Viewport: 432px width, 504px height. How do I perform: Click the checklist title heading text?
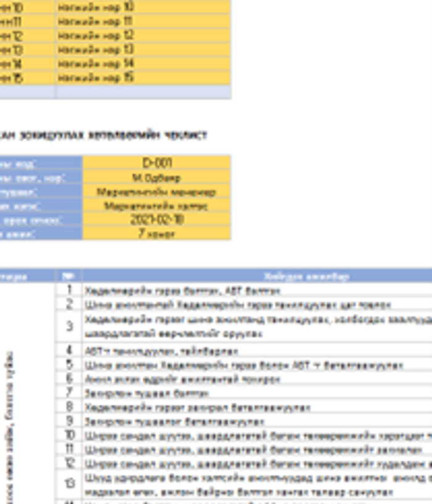(x=104, y=135)
